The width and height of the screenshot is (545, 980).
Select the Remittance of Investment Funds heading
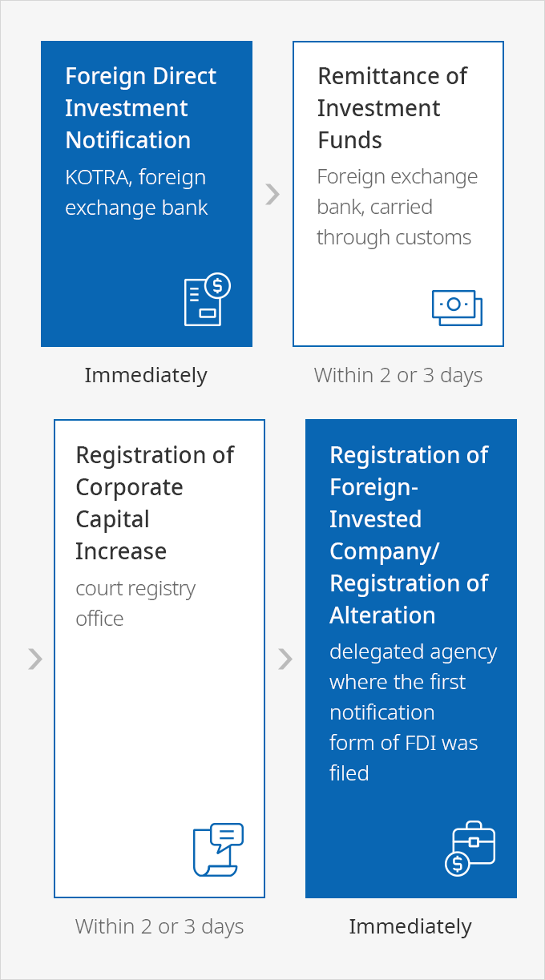tap(392, 108)
